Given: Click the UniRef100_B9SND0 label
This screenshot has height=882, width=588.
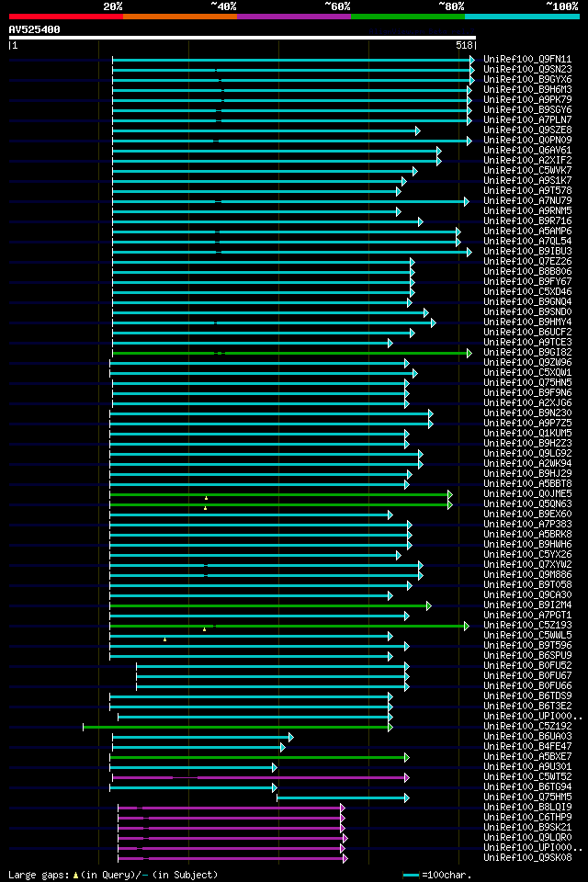Looking at the screenshot, I should (527, 312).
